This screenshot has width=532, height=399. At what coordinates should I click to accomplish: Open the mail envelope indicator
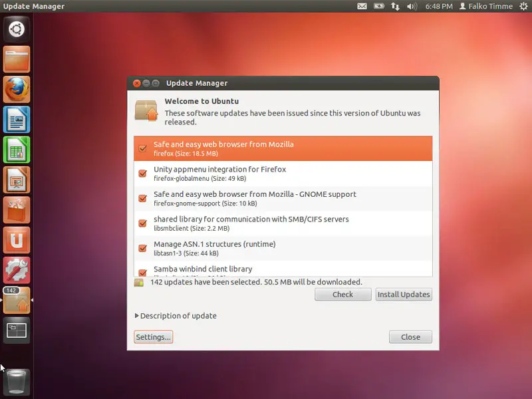(x=362, y=6)
